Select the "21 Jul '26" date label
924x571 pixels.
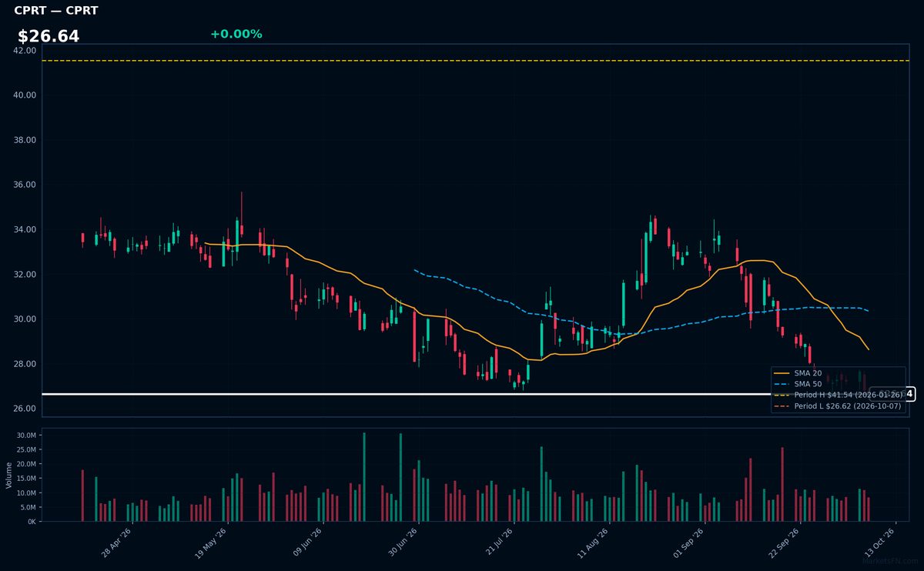[497, 542]
